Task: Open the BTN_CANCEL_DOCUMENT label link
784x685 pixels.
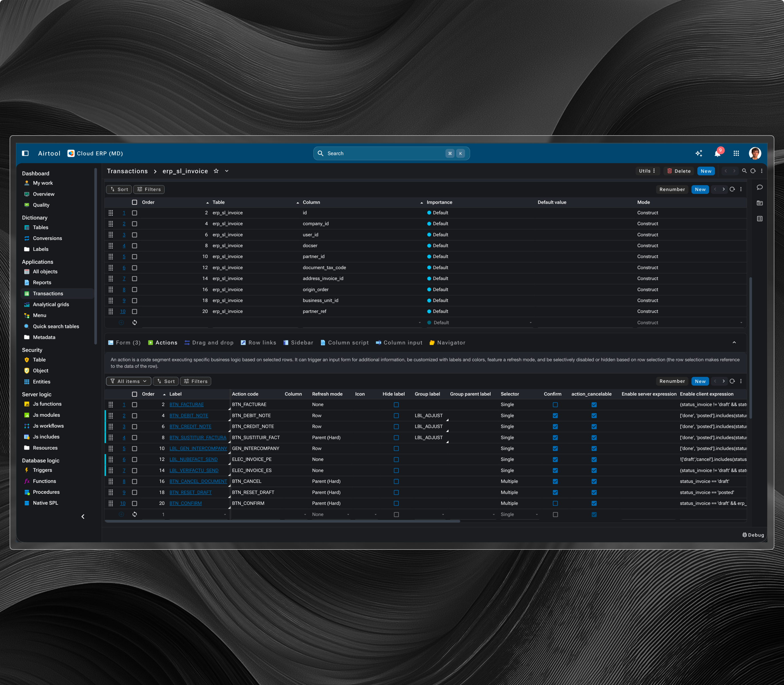Action: click(198, 482)
